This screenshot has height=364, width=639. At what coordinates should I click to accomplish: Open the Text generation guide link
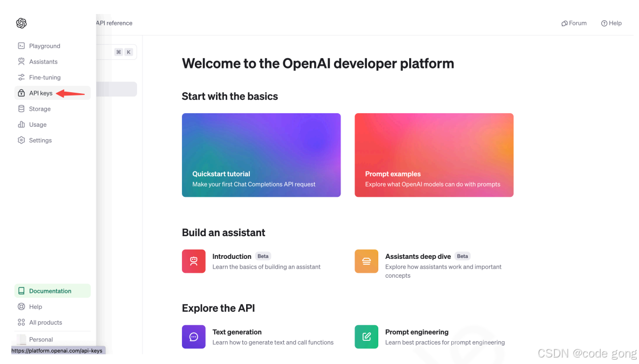237,332
